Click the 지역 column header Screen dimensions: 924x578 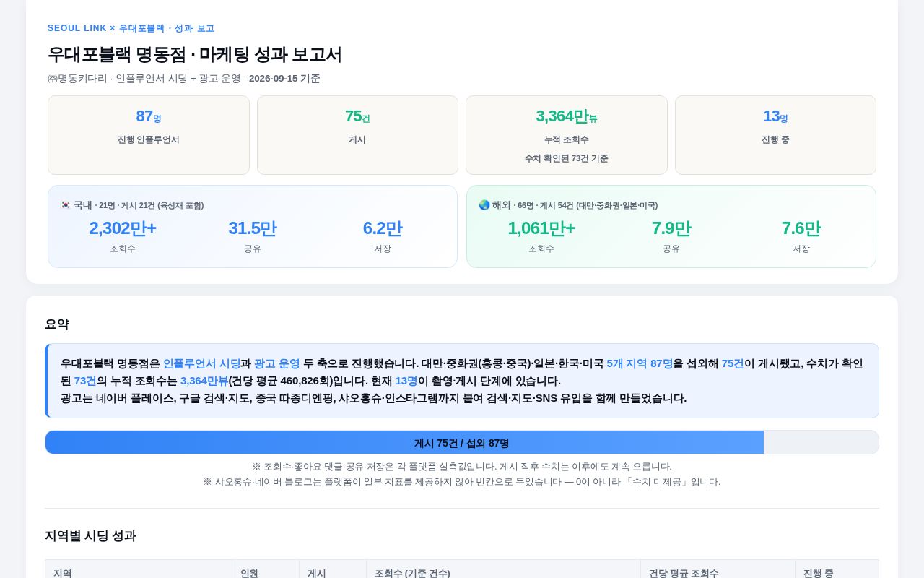(139, 573)
